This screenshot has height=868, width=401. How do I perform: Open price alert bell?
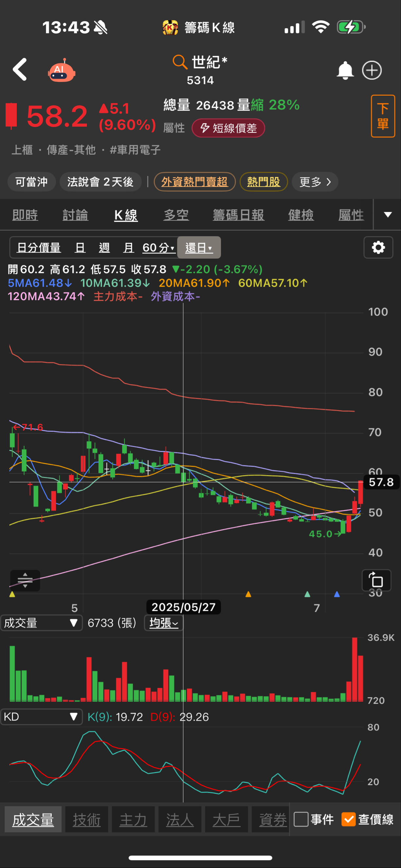[x=345, y=71]
